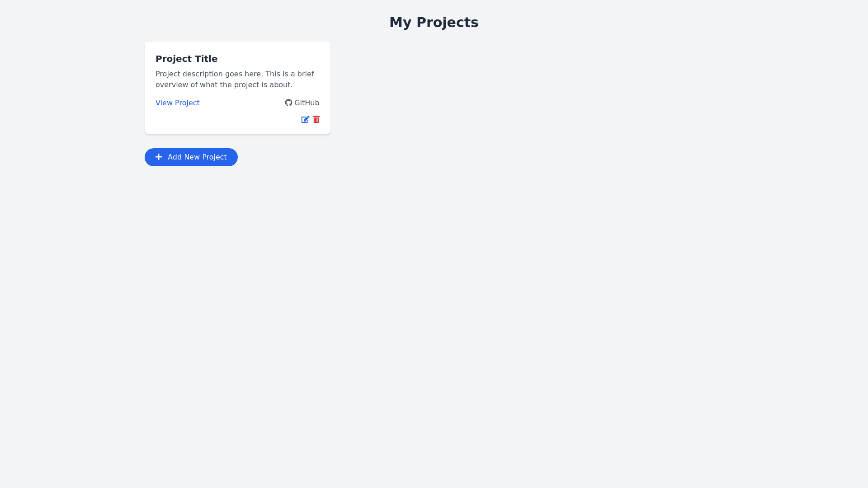868x488 pixels.
Task: Click the phrase "brief overview" in the description
Action: [x=306, y=74]
